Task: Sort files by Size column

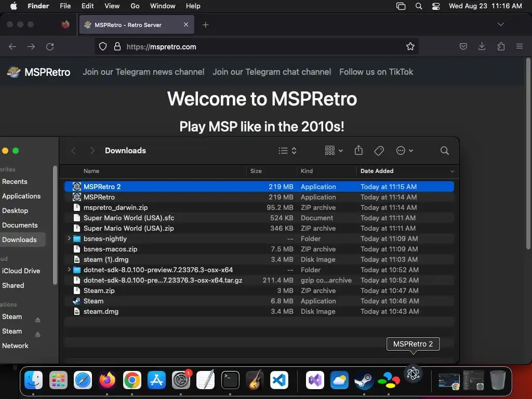Action: 271,171
